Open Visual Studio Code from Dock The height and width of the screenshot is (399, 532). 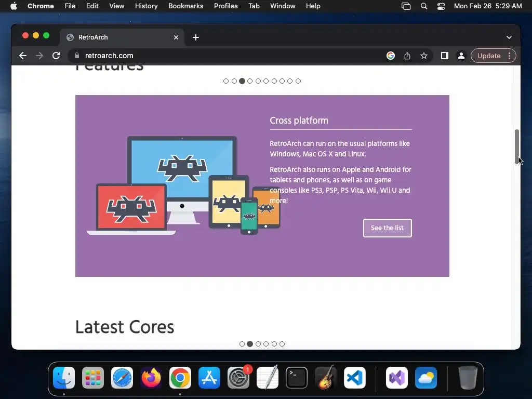tap(354, 378)
